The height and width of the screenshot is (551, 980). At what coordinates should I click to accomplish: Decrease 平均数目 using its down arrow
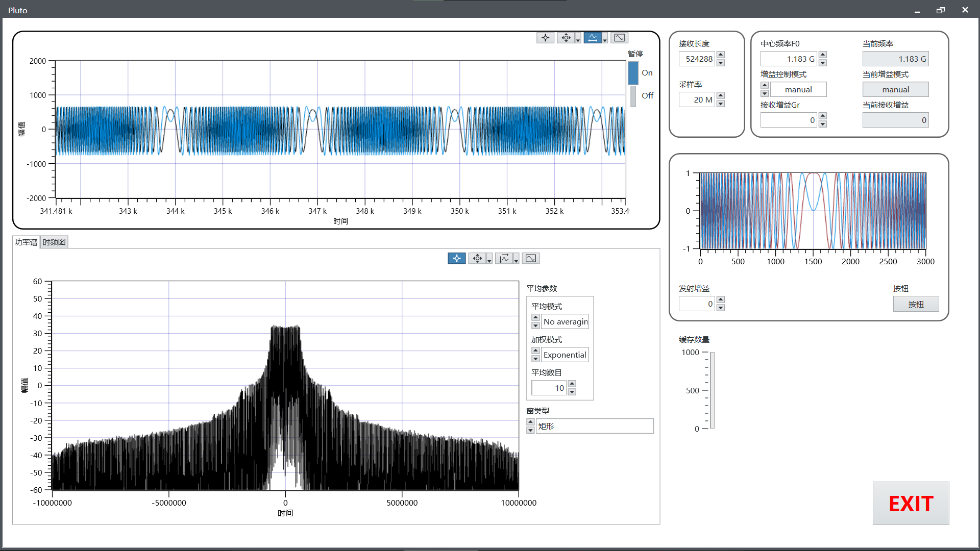(572, 391)
